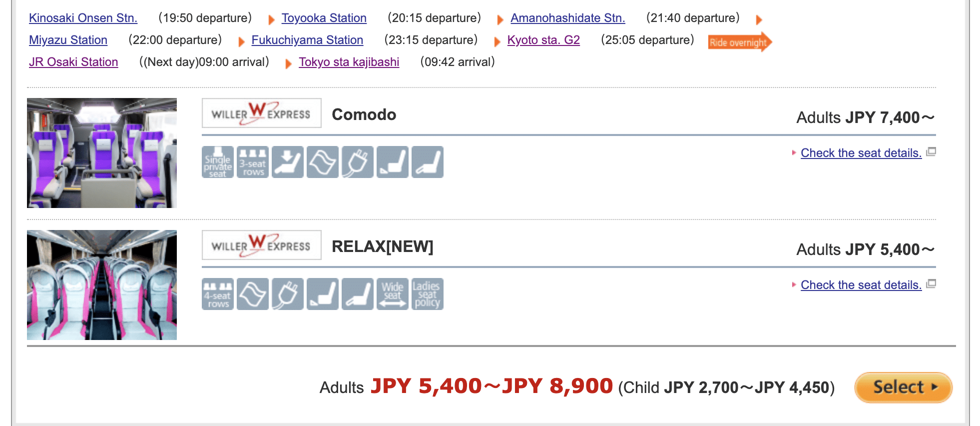
Task: Click the Single private seat icon for Comodo
Action: click(x=218, y=162)
